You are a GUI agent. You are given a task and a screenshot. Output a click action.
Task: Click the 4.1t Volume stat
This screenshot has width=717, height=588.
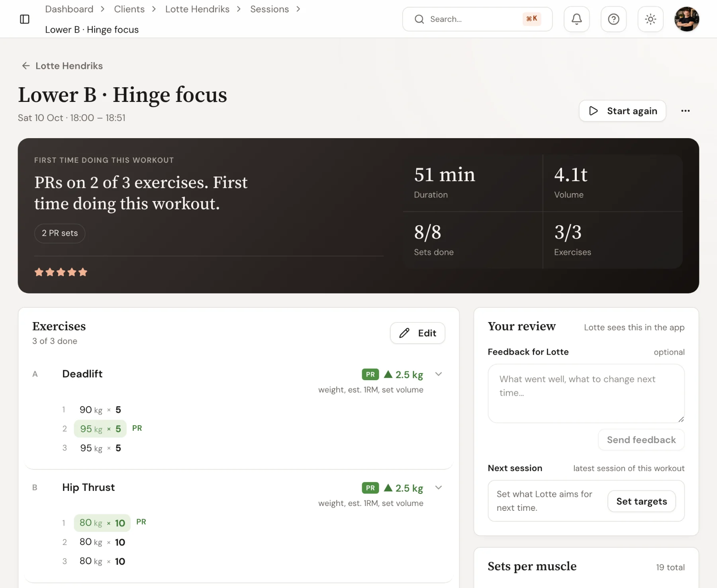click(613, 183)
